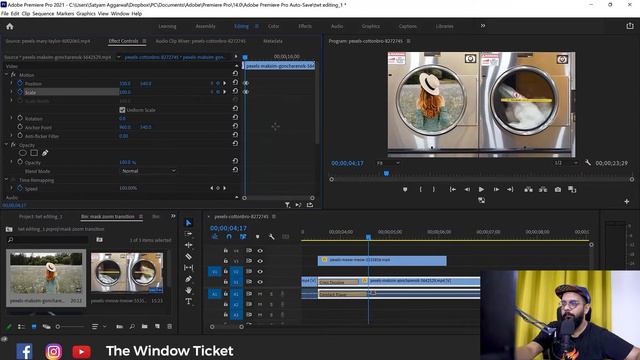This screenshot has width=640, height=360.
Task: Toggle Snap in timeline
Action: coord(229,237)
